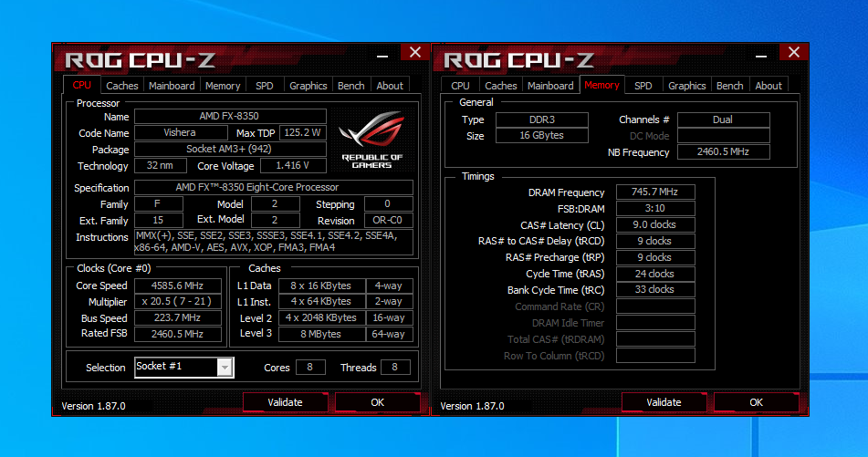The width and height of the screenshot is (868, 457).
Task: Select CPU tab in left CPU-Z window
Action: (82, 85)
